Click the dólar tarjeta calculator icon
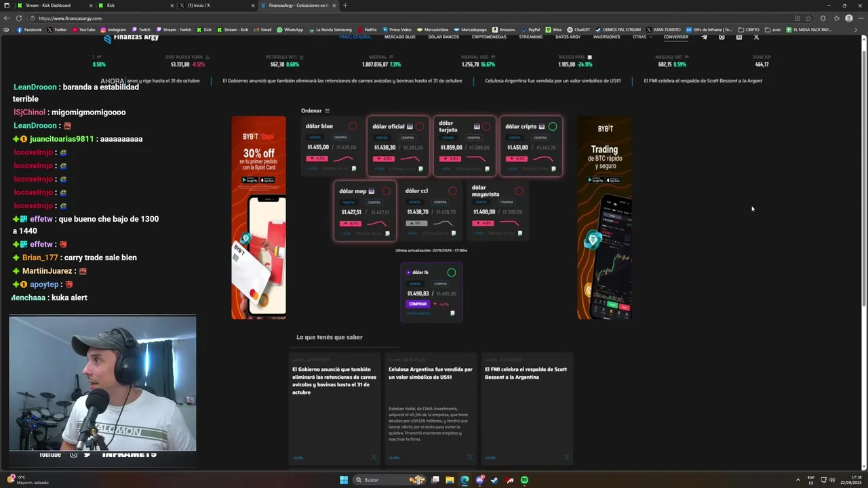 (477, 127)
